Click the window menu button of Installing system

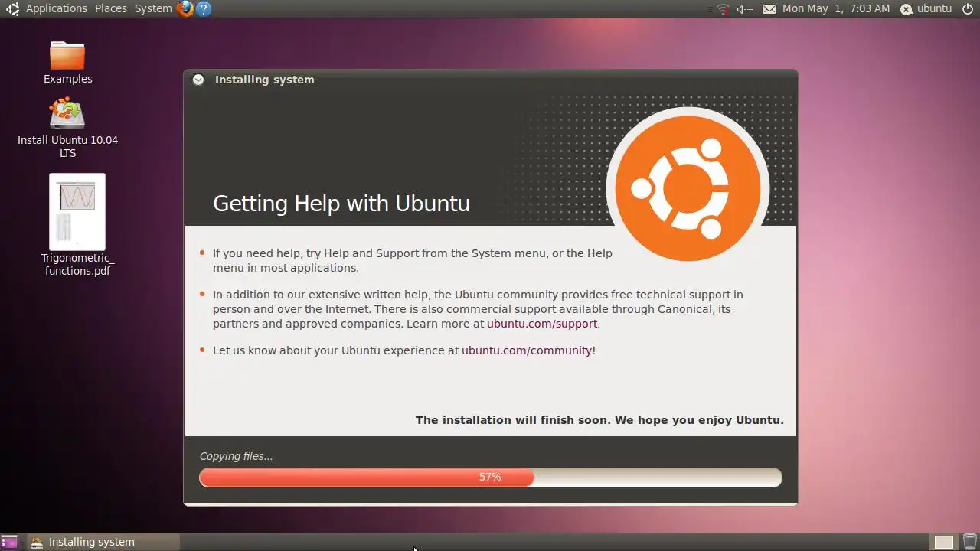pyautogui.click(x=198, y=80)
